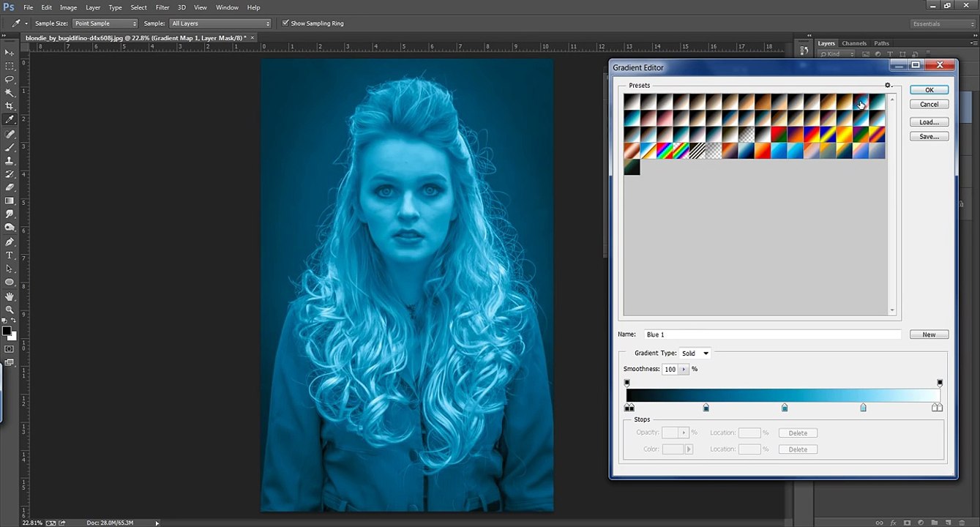Select the Lasso tool

(x=10, y=79)
